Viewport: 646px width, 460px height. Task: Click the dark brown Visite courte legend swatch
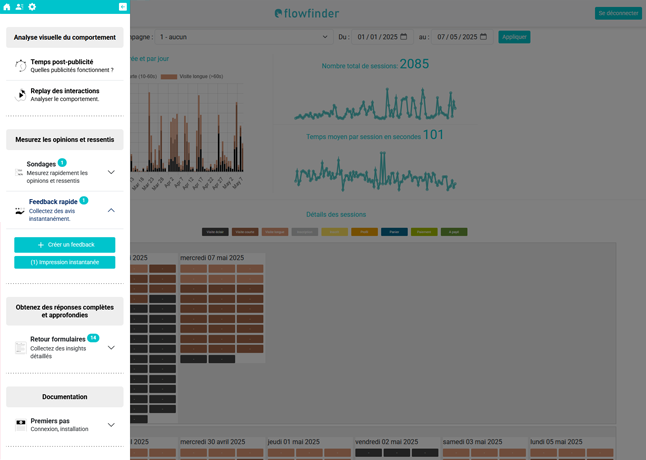tap(245, 232)
